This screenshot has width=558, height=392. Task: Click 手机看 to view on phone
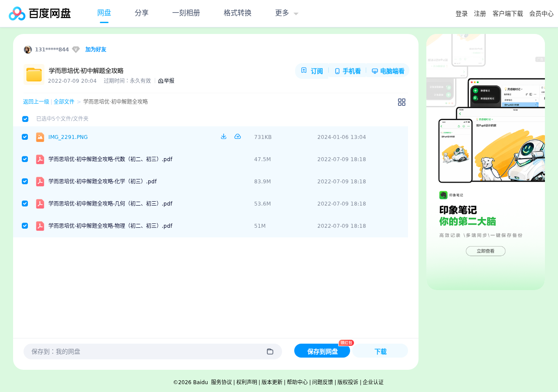[x=347, y=71]
